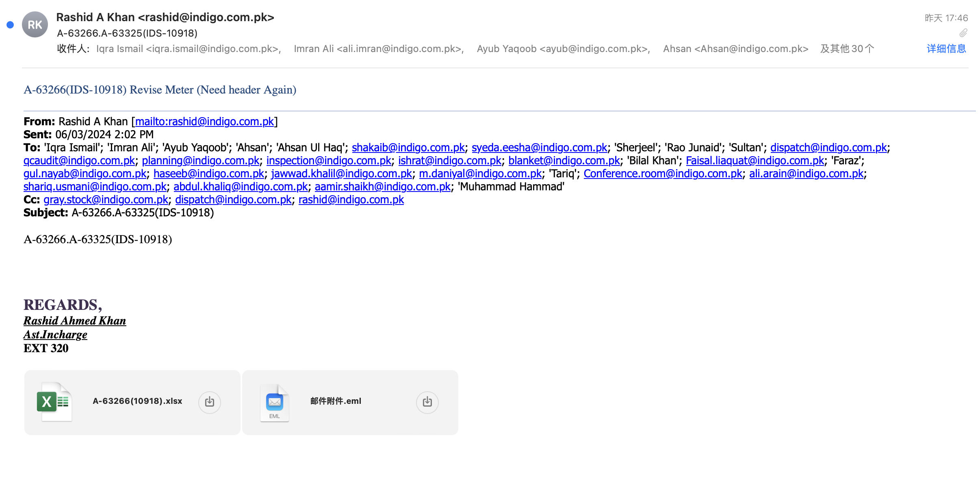Click the mailto:rashid@indigo.com.pk link
980x488 pixels.
(204, 122)
